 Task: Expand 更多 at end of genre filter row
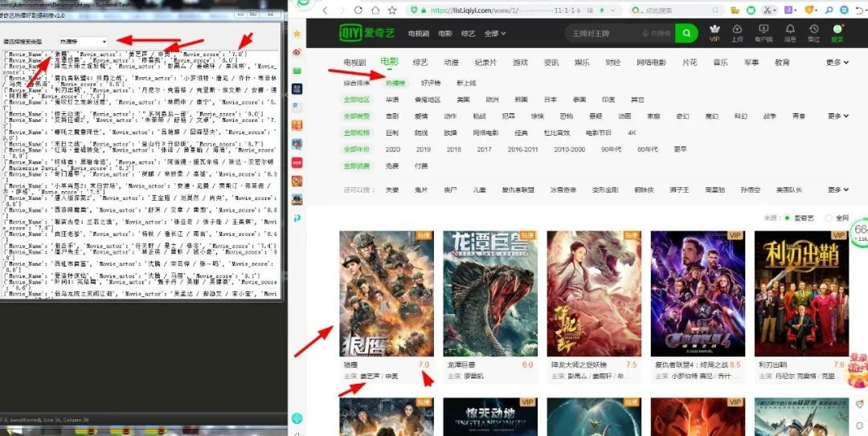[x=838, y=116]
